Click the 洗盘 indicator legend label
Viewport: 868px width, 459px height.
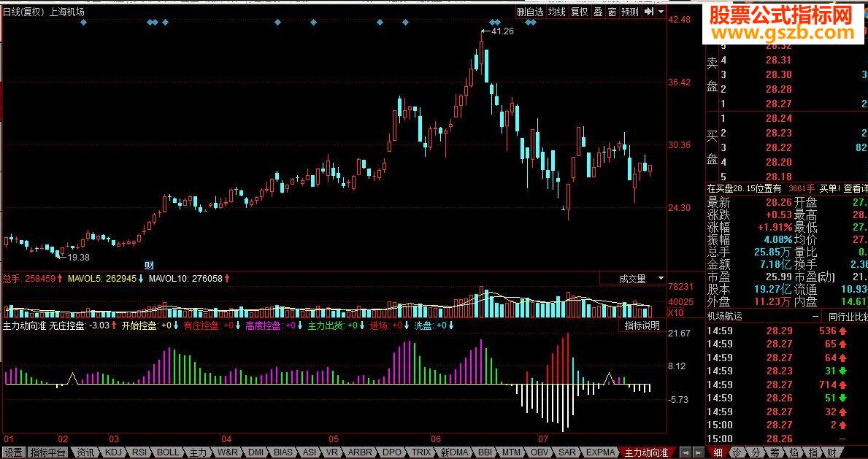point(423,325)
